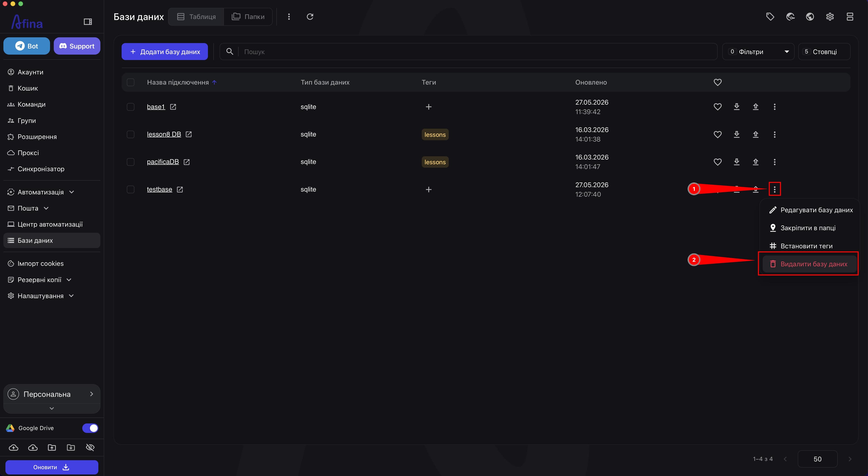Viewport: 868px width, 476px height.
Task: Toggle the crossed-eye visibility icon
Action: (90, 447)
